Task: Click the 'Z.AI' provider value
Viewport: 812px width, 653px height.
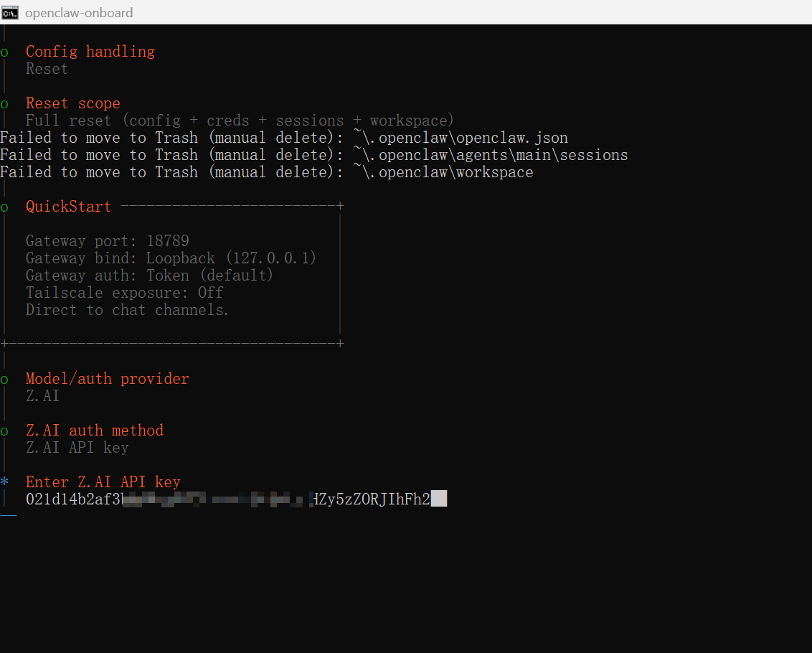Action: point(43,396)
